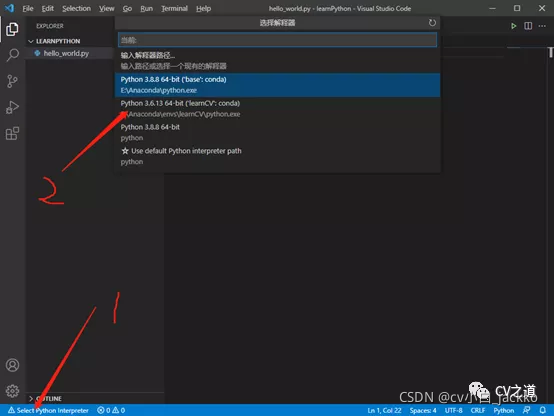Split the editor to the right
Screen dimensions: 554x416
pos(528,26)
